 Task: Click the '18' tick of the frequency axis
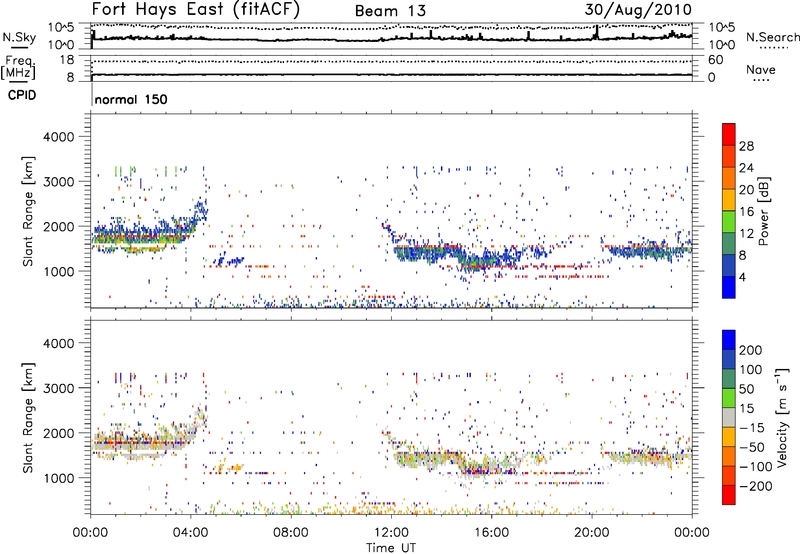pos(66,60)
